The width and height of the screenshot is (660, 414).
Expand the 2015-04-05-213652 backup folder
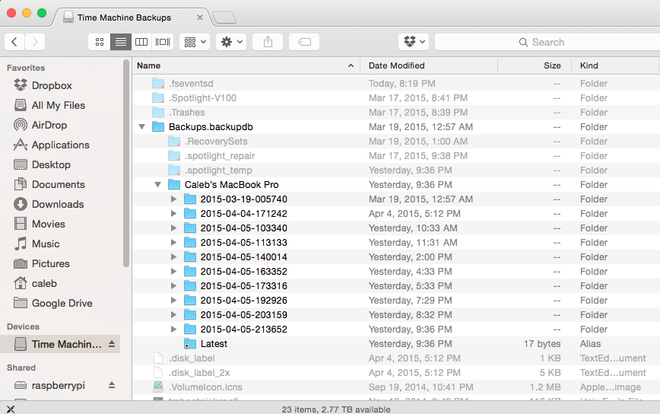tap(173, 329)
